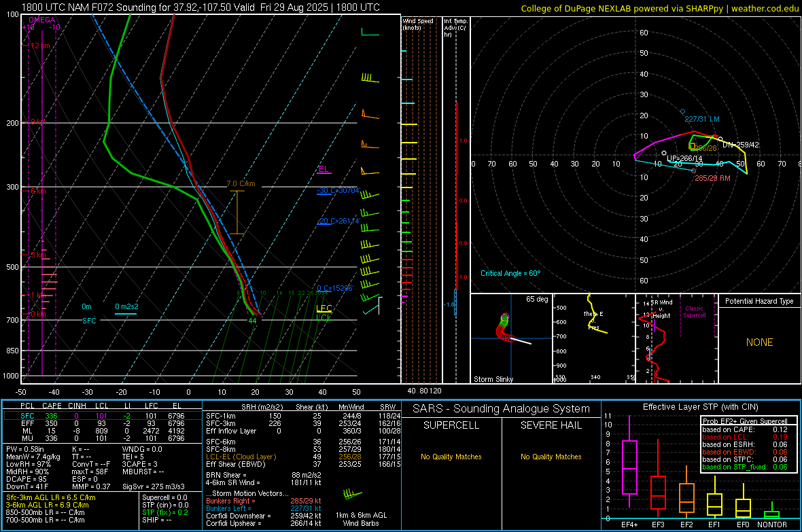Click the based on CAPE: 0.12 line
Screen dimensions: 802x532
pos(745,429)
